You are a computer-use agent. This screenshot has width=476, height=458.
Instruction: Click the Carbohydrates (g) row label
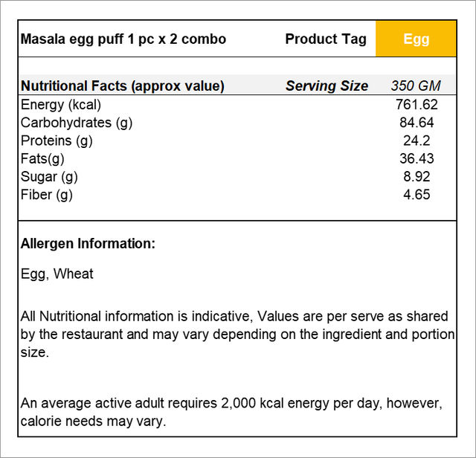tap(77, 123)
